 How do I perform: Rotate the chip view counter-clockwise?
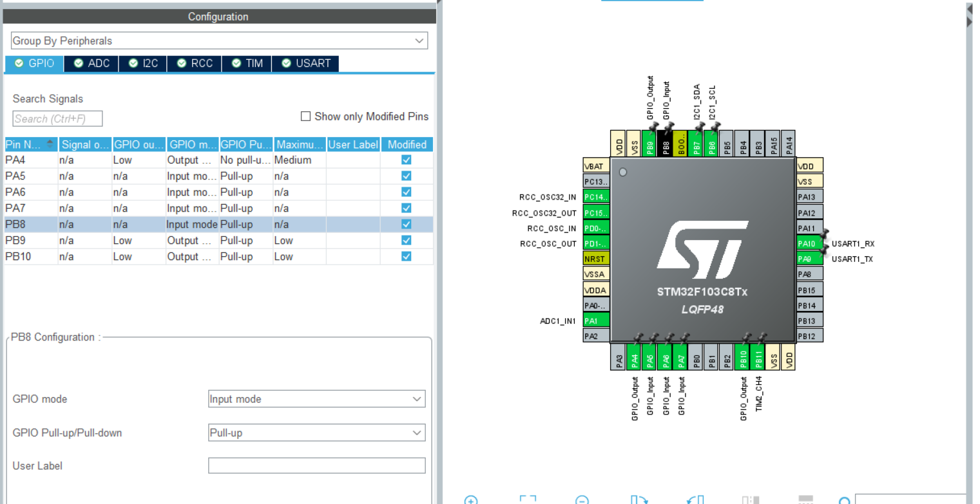pos(695,500)
